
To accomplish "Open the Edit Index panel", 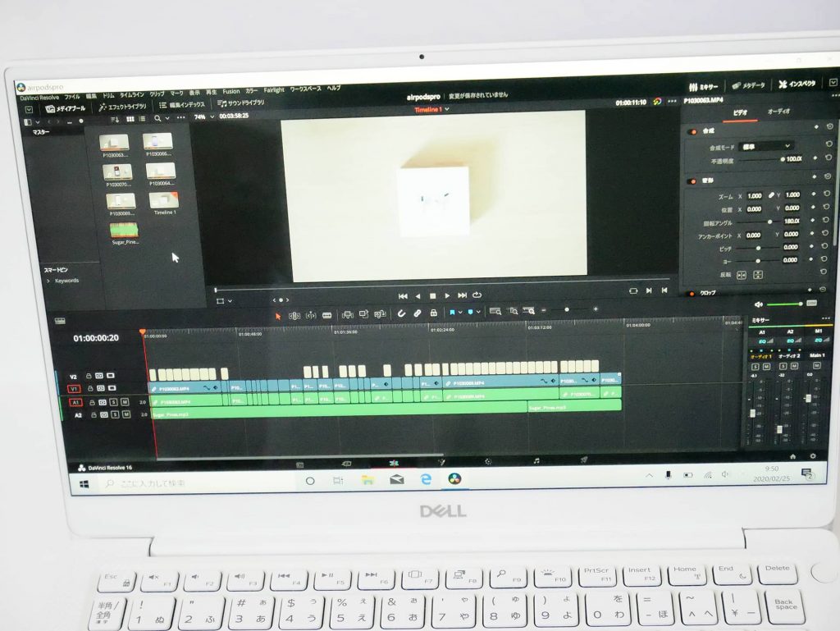I will [182, 105].
